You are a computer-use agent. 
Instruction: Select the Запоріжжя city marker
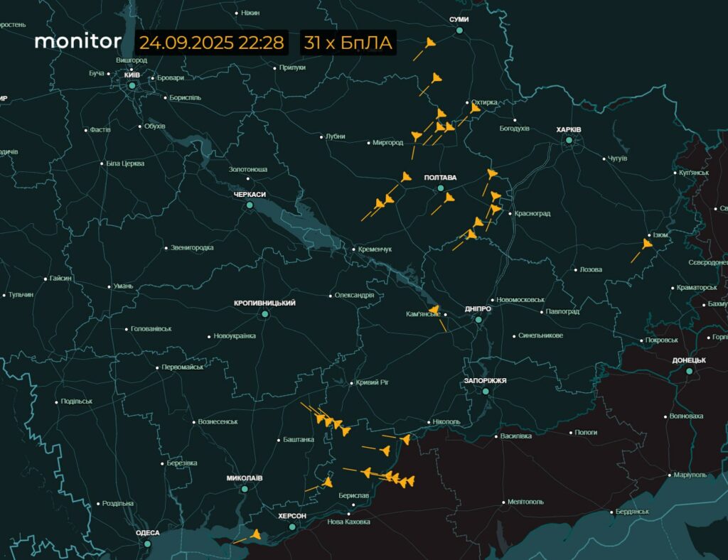coord(486,392)
